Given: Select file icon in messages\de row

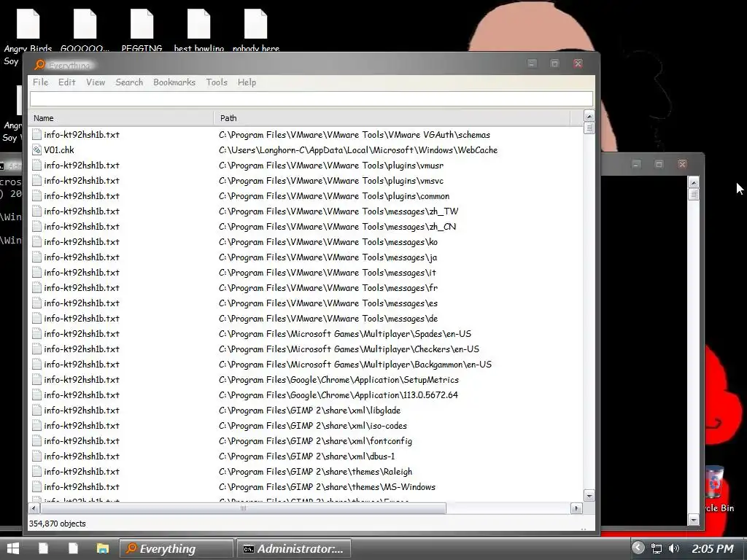Looking at the screenshot, I should (x=36, y=318).
